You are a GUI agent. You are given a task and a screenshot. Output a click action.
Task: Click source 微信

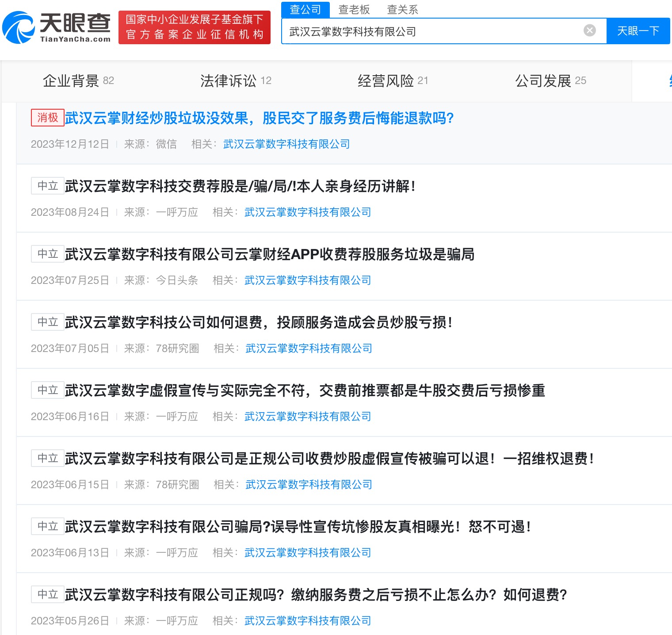point(166,144)
